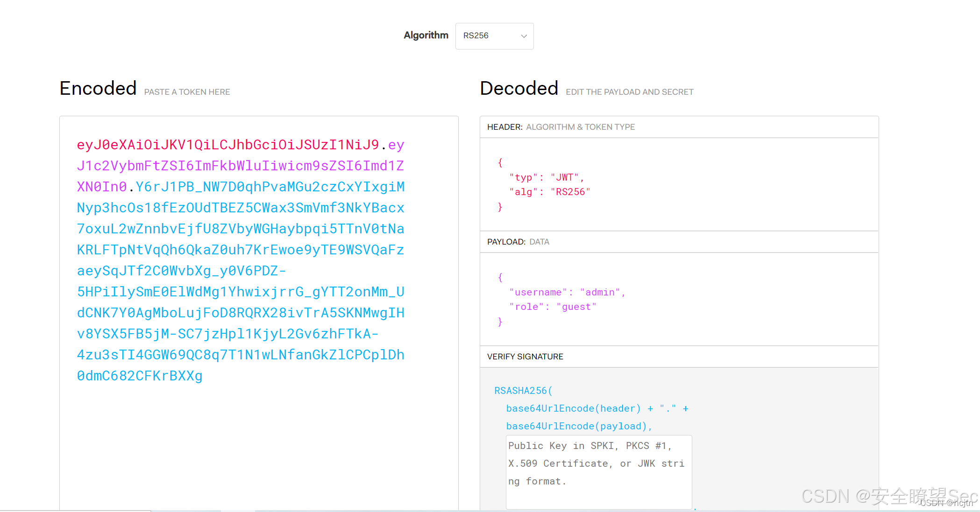Click the dropdown chevron arrow beside RS256

(524, 36)
